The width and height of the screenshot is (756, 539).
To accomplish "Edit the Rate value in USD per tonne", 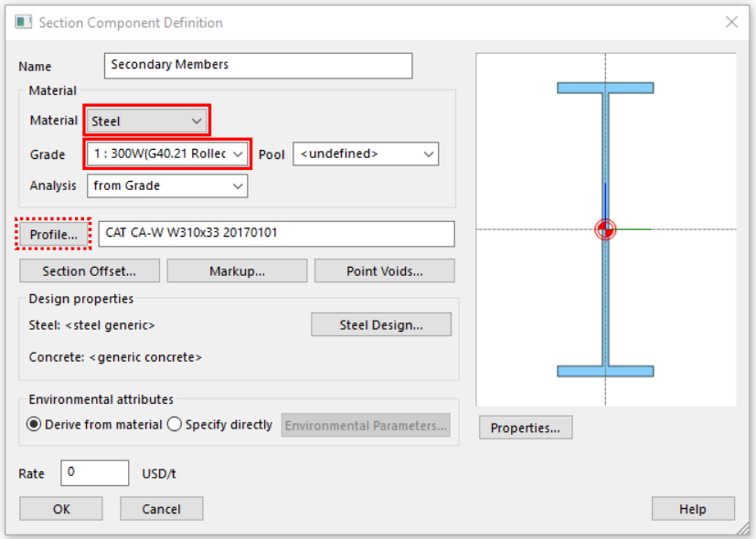I will pyautogui.click(x=94, y=472).
